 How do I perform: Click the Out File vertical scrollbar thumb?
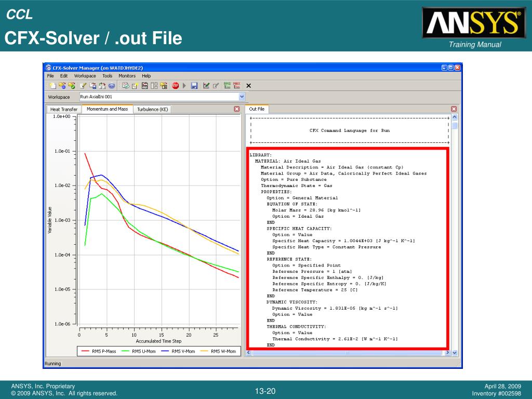(x=455, y=125)
